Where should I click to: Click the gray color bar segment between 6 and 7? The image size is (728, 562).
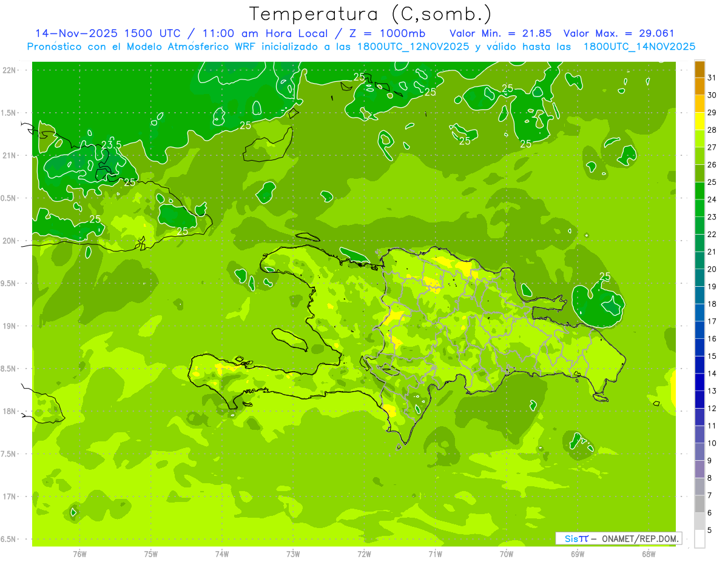click(x=699, y=504)
